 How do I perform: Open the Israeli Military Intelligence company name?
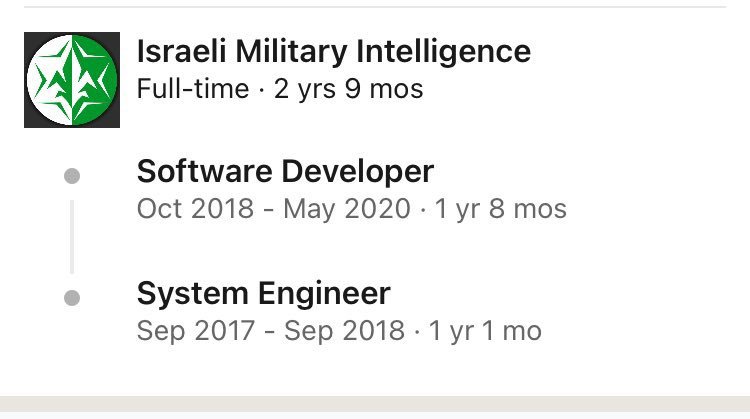[333, 51]
